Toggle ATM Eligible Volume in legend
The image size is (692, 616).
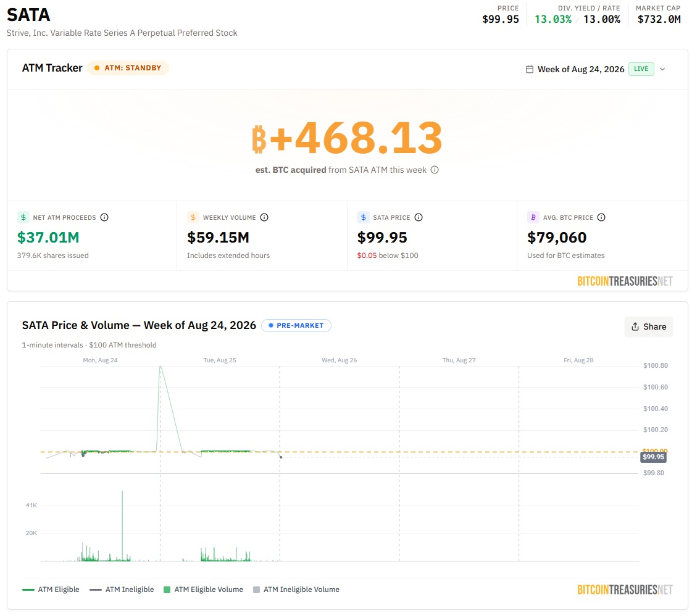(x=204, y=589)
